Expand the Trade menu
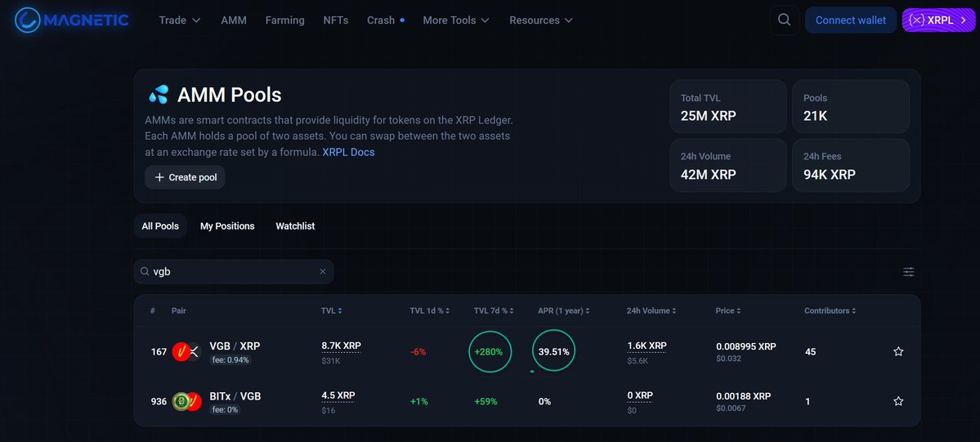 coord(179,20)
